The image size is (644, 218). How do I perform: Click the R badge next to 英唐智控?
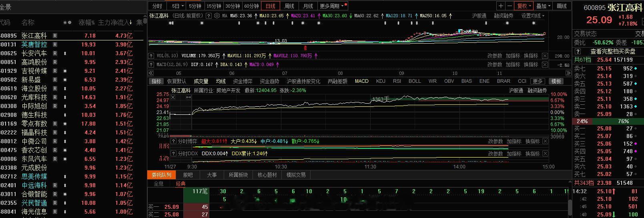coord(55,44)
